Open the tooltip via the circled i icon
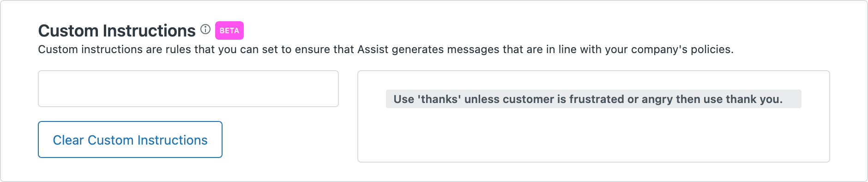 coord(205,30)
